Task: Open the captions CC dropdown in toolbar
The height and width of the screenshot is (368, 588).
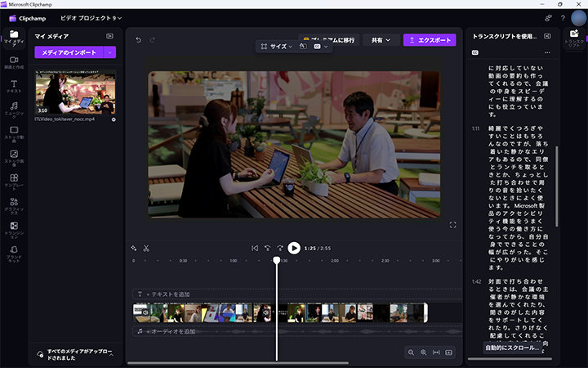Action: [x=321, y=46]
